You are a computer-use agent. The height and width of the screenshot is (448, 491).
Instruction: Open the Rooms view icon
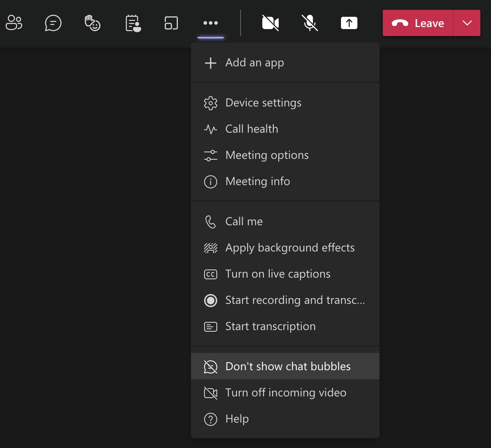pyautogui.click(x=171, y=23)
